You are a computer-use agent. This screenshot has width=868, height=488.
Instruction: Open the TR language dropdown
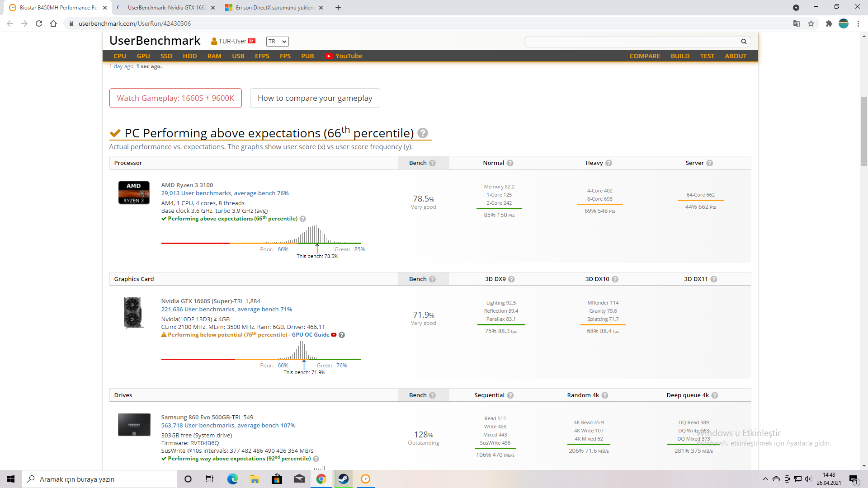(x=277, y=42)
